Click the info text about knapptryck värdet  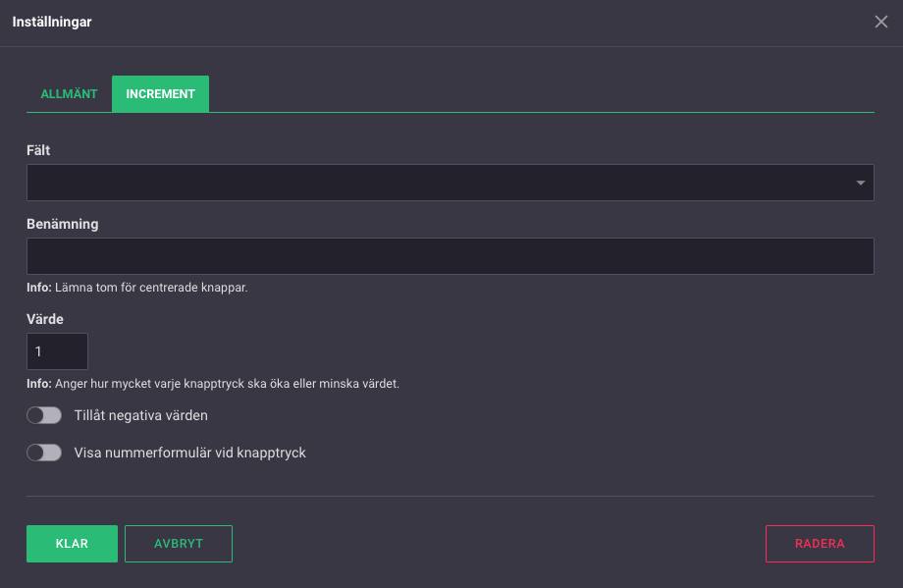(213, 384)
